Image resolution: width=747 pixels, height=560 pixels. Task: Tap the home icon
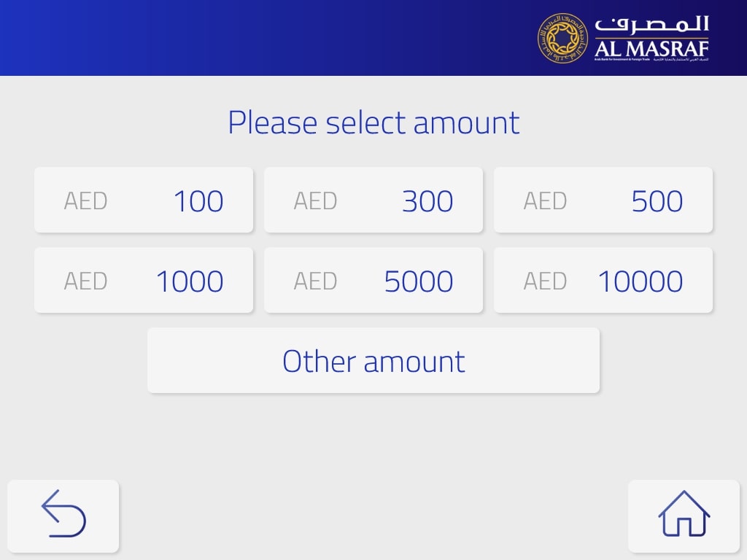click(684, 515)
